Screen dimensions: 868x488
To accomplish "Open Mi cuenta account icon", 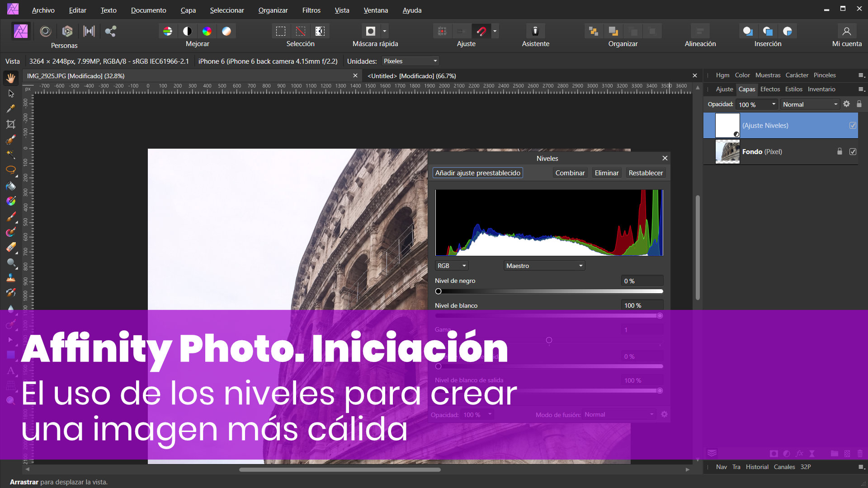I will tap(847, 31).
